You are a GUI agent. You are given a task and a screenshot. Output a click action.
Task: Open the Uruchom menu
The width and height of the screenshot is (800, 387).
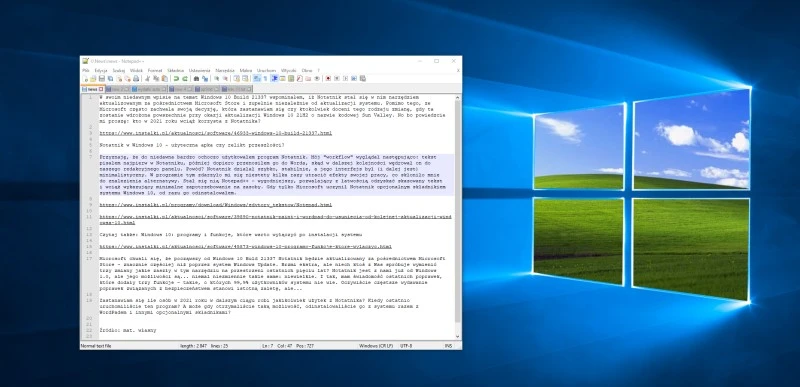coord(266,70)
